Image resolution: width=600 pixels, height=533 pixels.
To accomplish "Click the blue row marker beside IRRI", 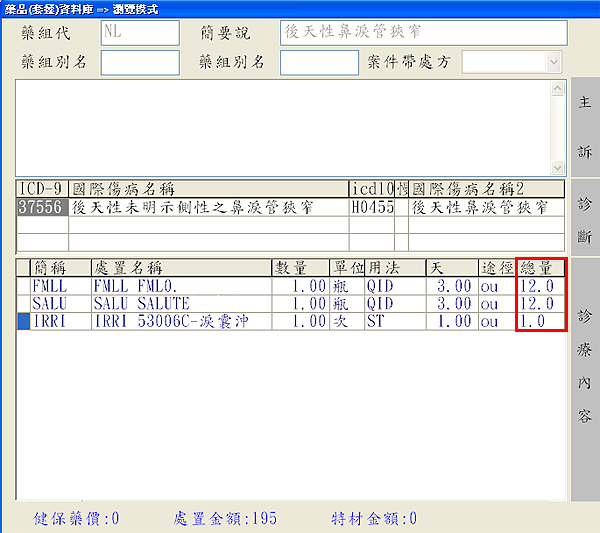I will (x=24, y=321).
